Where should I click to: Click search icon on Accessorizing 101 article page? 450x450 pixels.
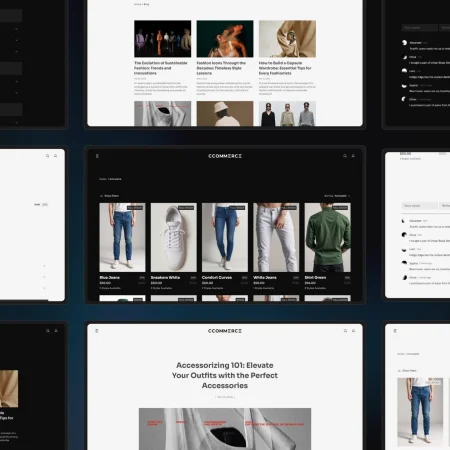click(x=345, y=331)
